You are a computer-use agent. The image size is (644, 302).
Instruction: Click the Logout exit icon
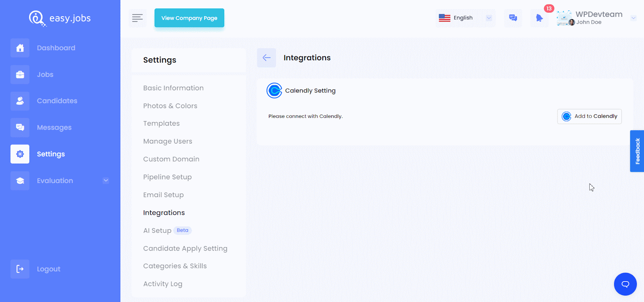coord(20,269)
